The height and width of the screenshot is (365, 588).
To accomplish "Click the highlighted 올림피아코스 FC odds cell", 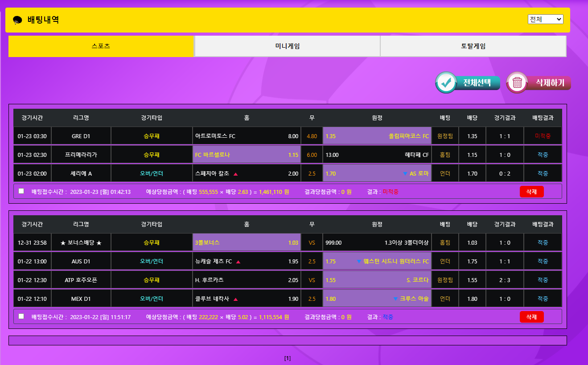I will (377, 136).
